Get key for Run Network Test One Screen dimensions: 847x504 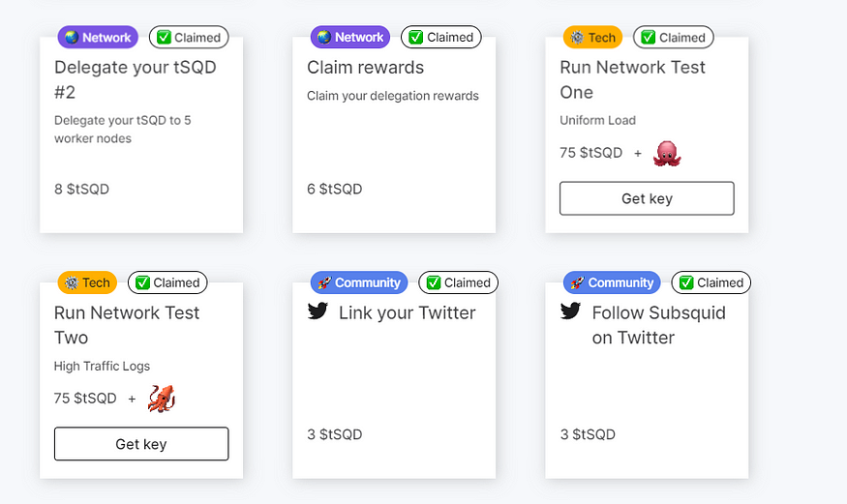point(647,198)
